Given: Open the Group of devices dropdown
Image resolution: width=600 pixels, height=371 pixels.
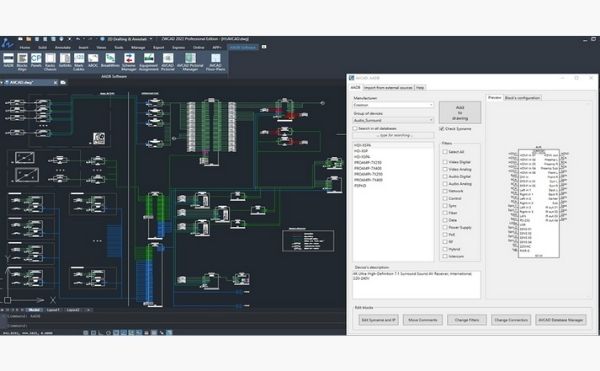Looking at the screenshot, I should (393, 120).
